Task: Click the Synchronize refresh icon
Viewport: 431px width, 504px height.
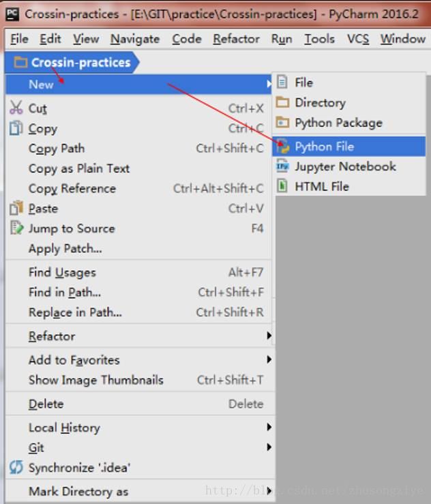Action: 16,467
